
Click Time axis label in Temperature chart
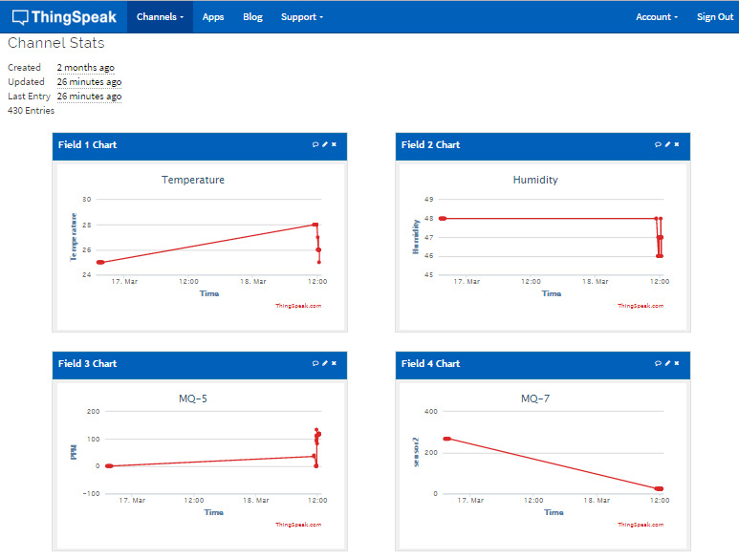pyautogui.click(x=209, y=293)
